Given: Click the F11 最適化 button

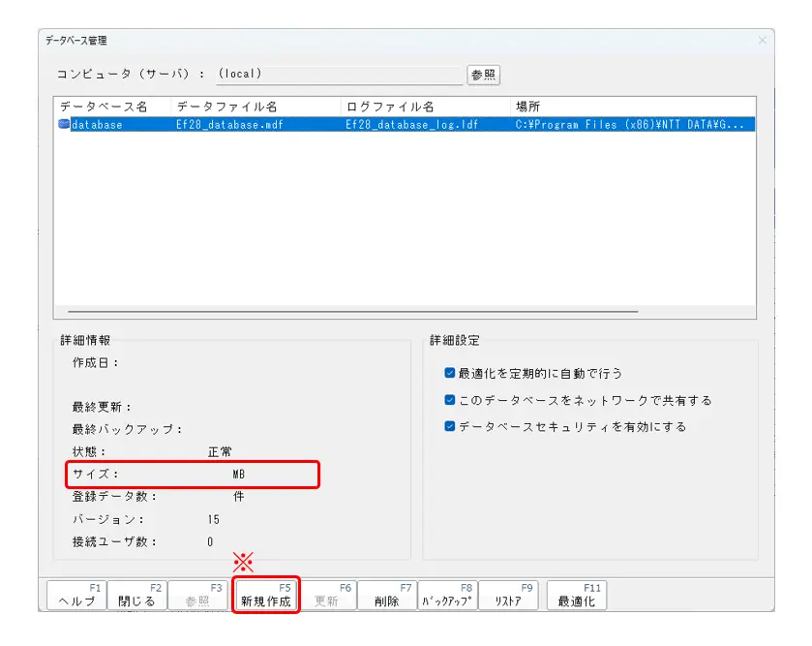Looking at the screenshot, I should pyautogui.click(x=577, y=596).
